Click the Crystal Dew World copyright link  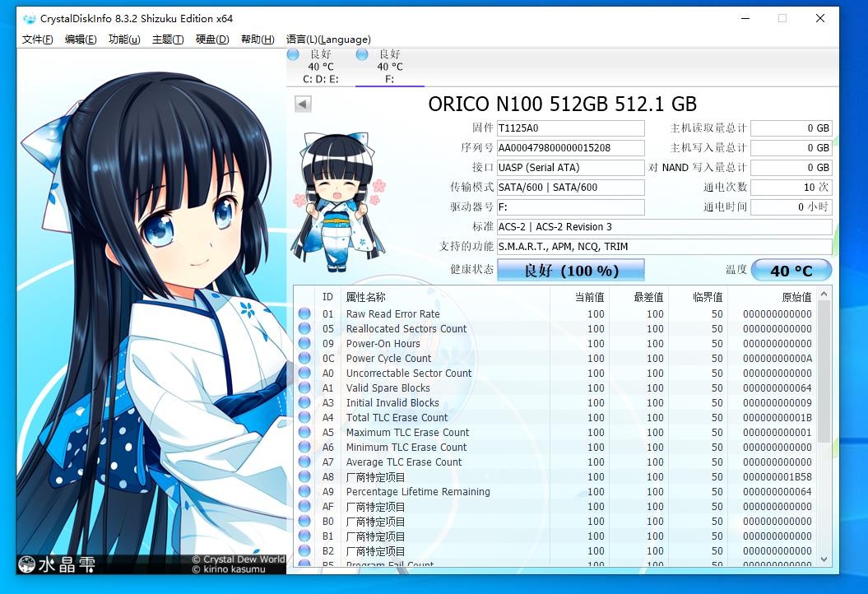tap(239, 559)
